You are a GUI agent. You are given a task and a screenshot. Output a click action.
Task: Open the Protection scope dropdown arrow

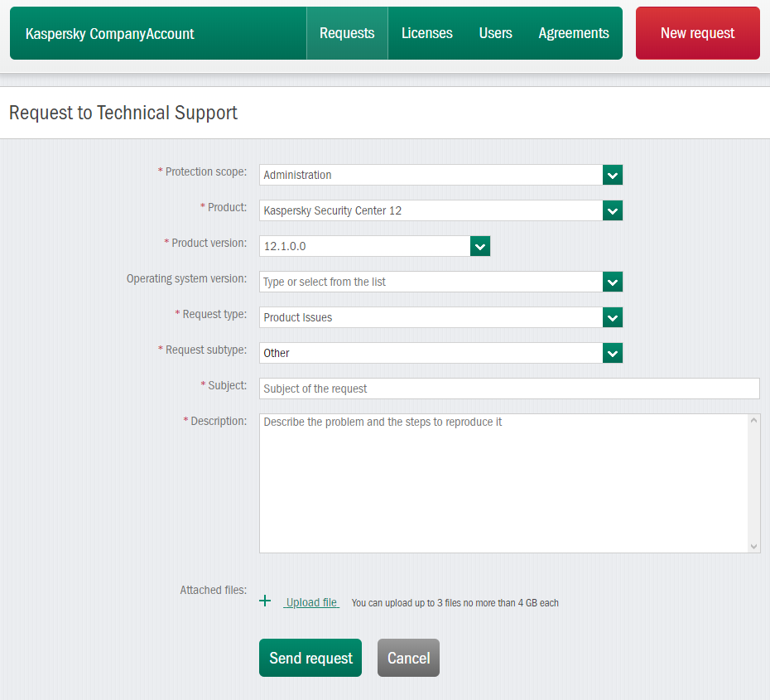(612, 175)
